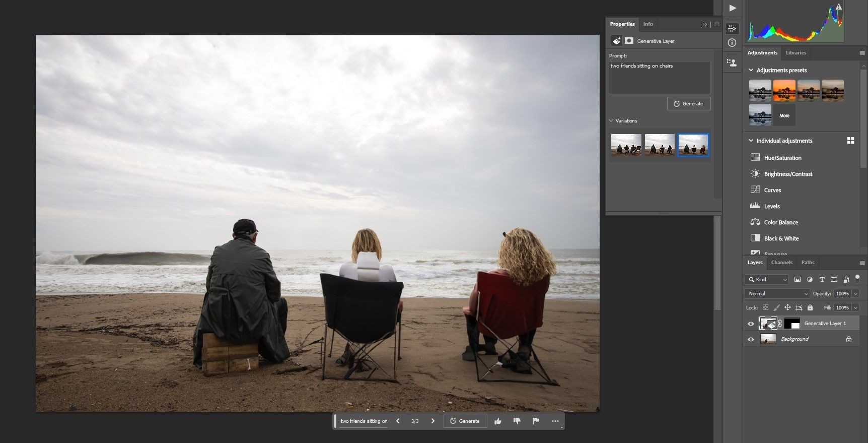
Task: Click the More presets button
Action: [784, 115]
